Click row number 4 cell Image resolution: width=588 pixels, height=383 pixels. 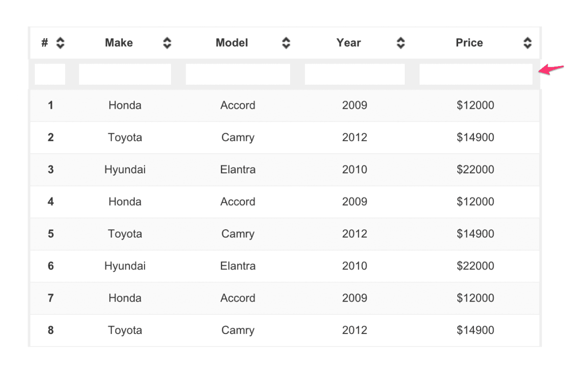pyautogui.click(x=50, y=202)
